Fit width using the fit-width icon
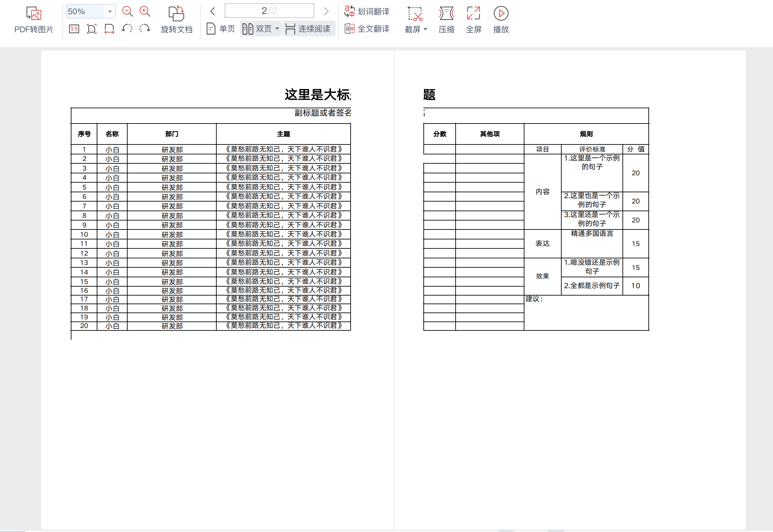Viewport: 773px width, 532px height. pos(109,29)
